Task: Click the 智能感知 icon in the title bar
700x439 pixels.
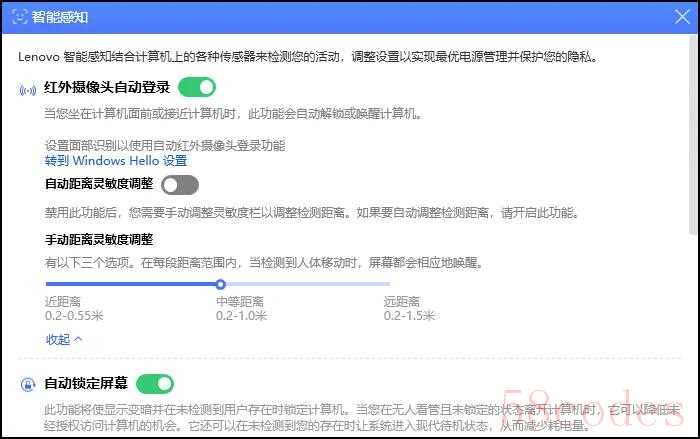Action: [x=18, y=16]
